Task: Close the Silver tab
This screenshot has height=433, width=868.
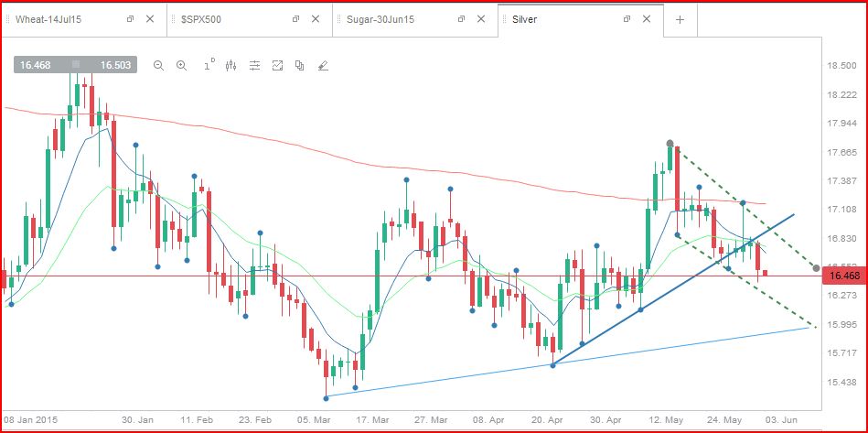Action: [x=646, y=19]
